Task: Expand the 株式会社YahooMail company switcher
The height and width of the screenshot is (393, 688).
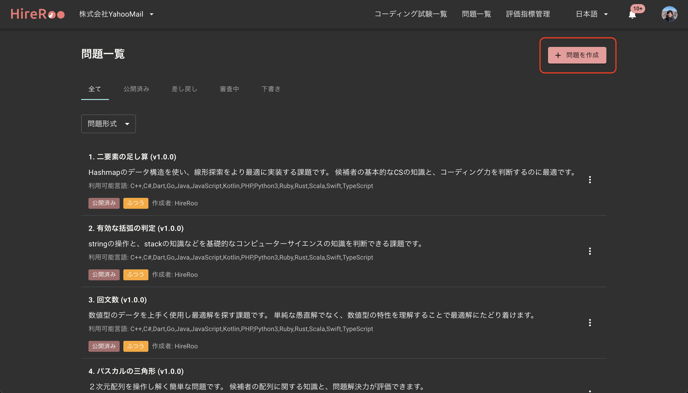Action: coord(116,14)
